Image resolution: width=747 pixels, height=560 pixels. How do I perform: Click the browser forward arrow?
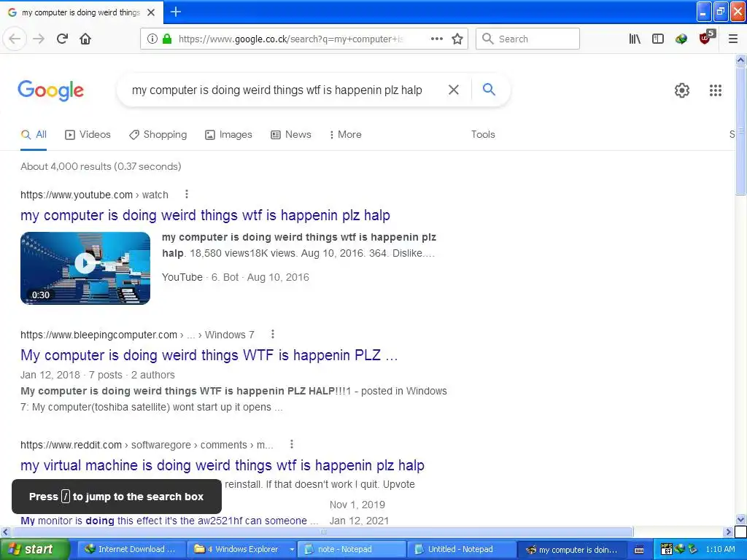coord(39,39)
